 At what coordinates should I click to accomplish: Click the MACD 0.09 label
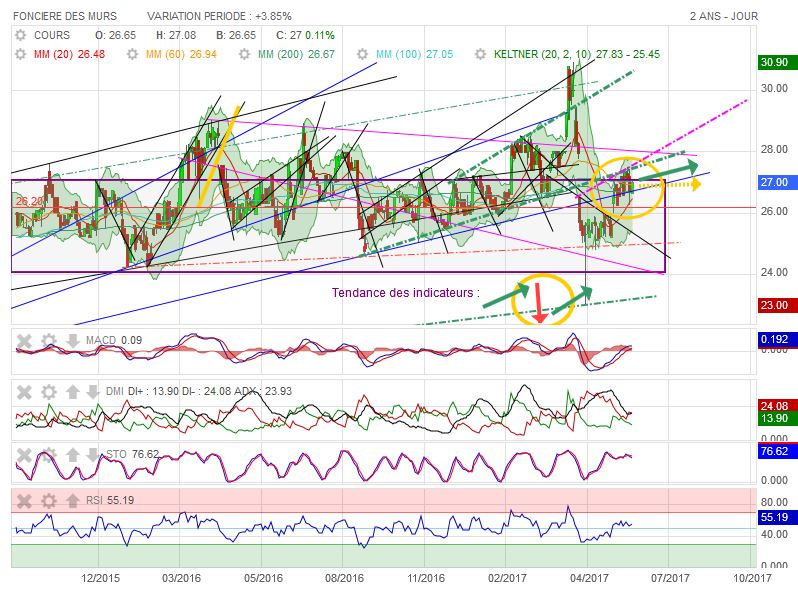pos(114,341)
